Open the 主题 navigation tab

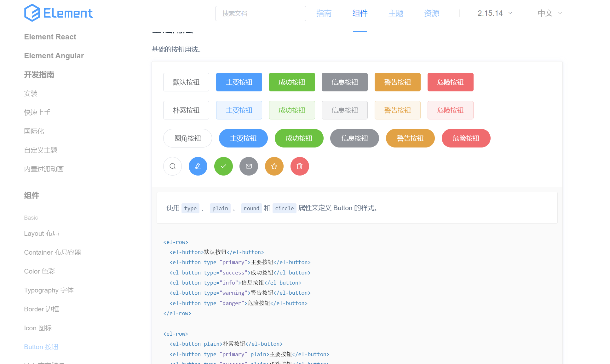[x=396, y=13]
